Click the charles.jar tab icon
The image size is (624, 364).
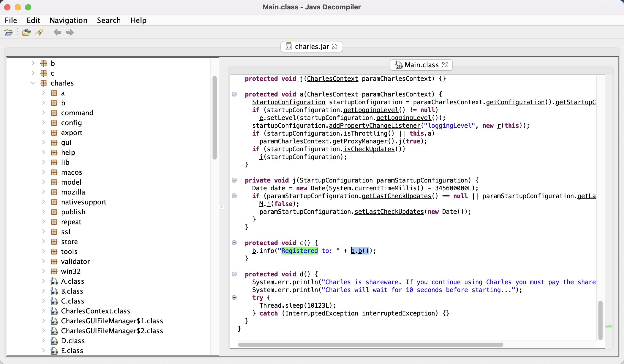(288, 47)
